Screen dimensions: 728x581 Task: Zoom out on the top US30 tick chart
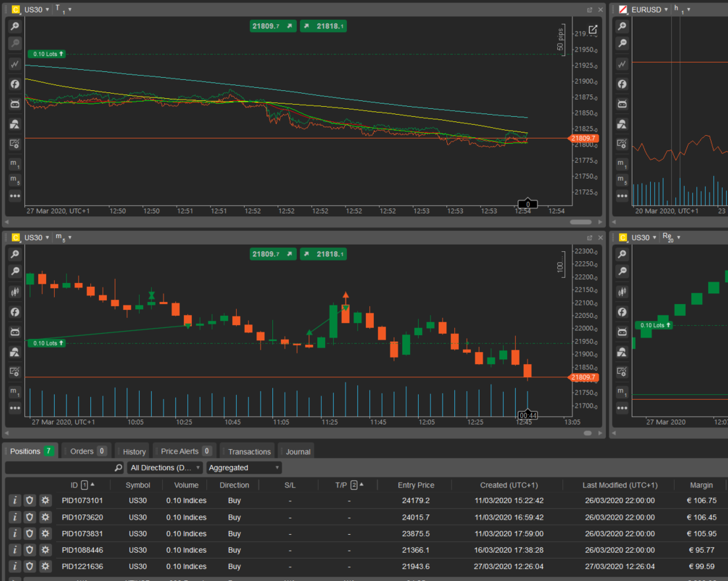tap(15, 44)
